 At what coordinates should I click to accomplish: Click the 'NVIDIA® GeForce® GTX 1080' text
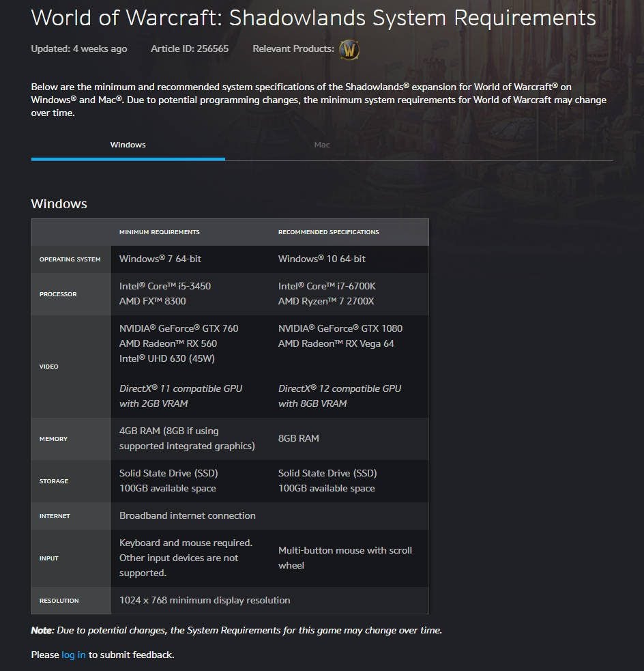[x=340, y=328]
